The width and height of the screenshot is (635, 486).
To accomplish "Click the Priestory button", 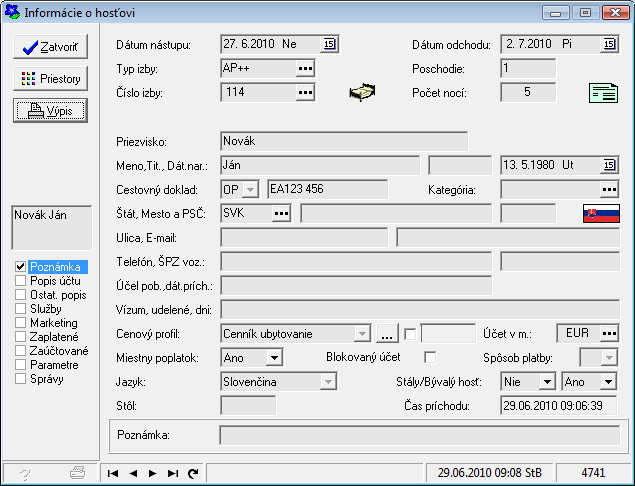I will coord(50,79).
